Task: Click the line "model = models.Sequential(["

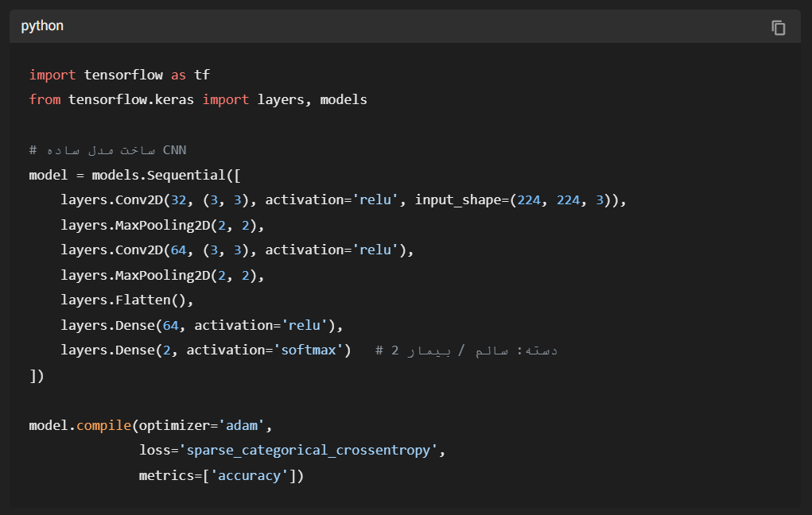Action: tap(134, 175)
